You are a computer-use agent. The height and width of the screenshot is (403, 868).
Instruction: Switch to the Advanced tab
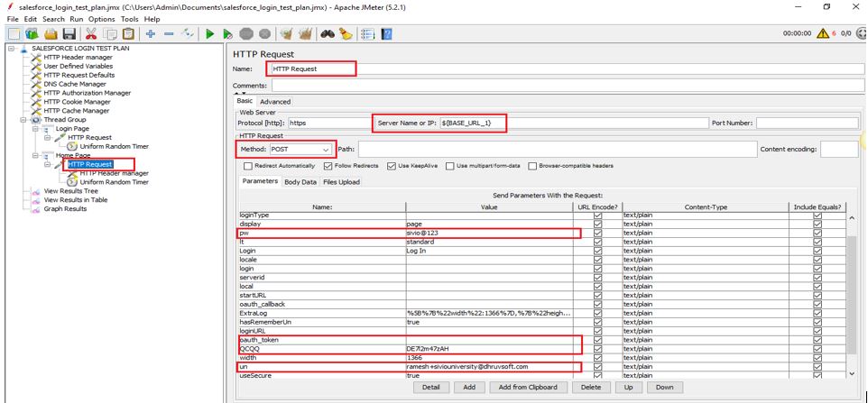(275, 102)
